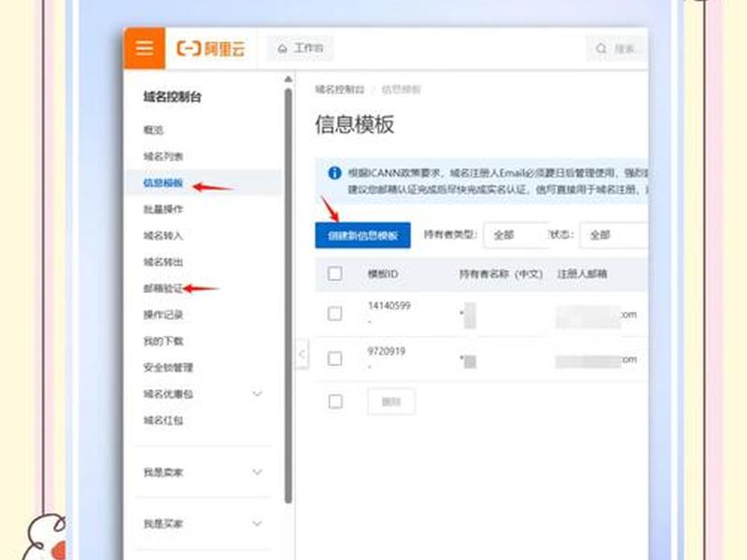This screenshot has height=560, width=747.
Task: Open the 持有者类型 dropdown
Action: 516,235
